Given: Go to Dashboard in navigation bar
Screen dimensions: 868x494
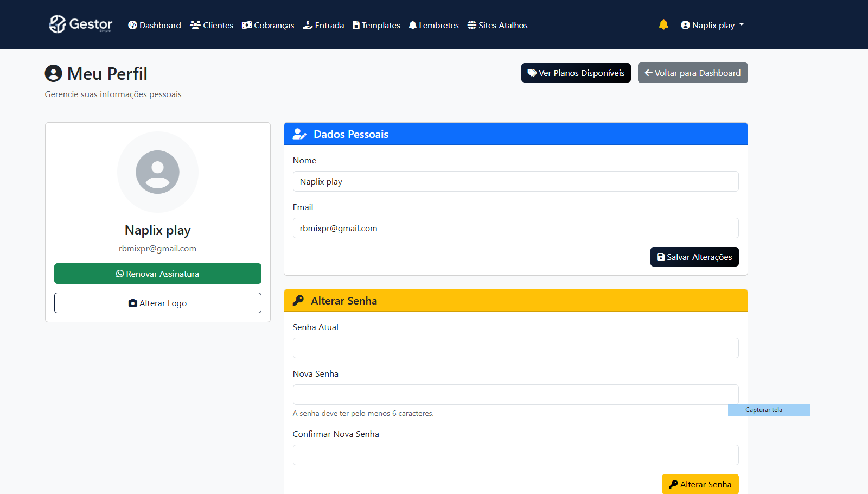Looking at the screenshot, I should (x=155, y=25).
